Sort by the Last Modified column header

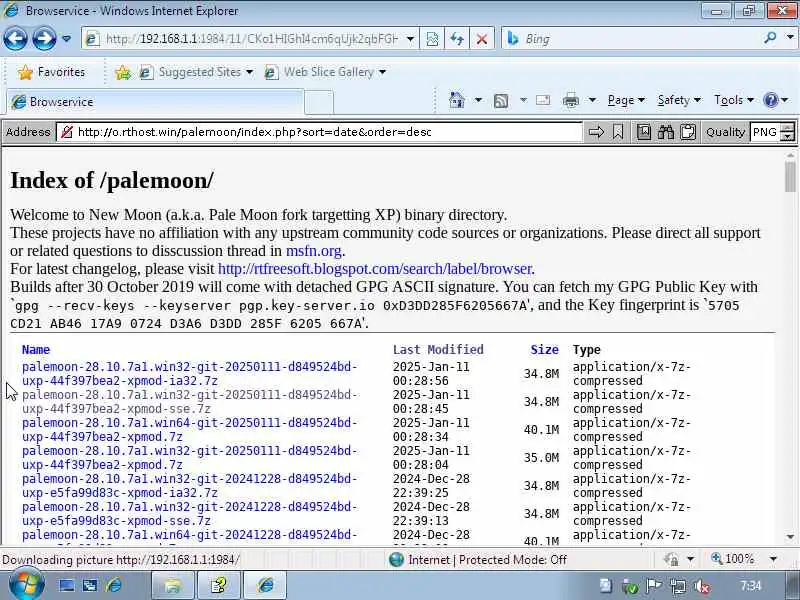[x=438, y=349]
